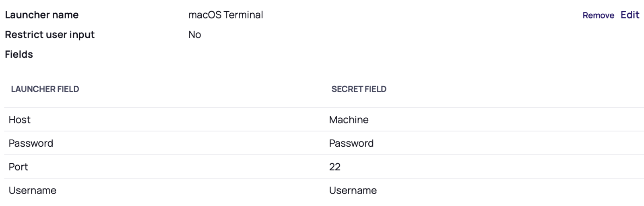Click the macOS Terminal launcher name value

[x=225, y=15]
